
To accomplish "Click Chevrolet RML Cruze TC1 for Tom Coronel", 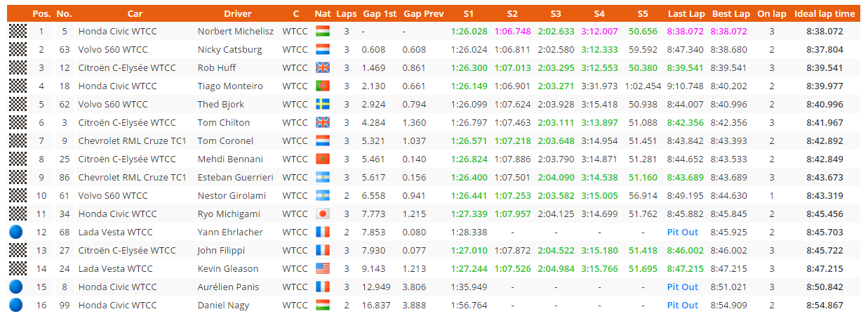I will click(132, 141).
